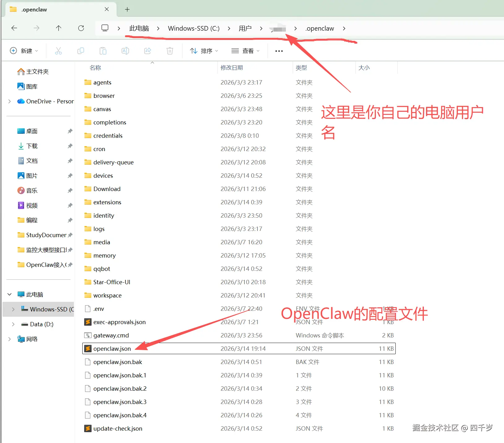
Task: Click the Refresh button
Action: (81, 28)
